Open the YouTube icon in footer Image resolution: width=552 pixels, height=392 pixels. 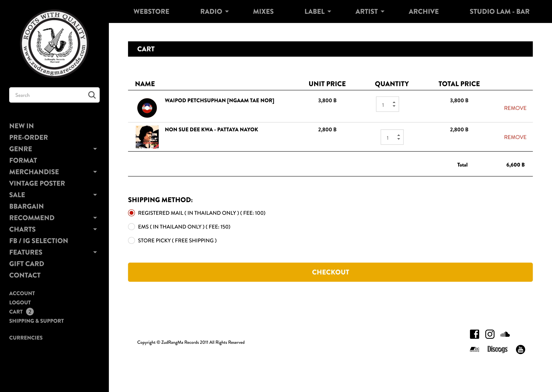[x=520, y=349]
